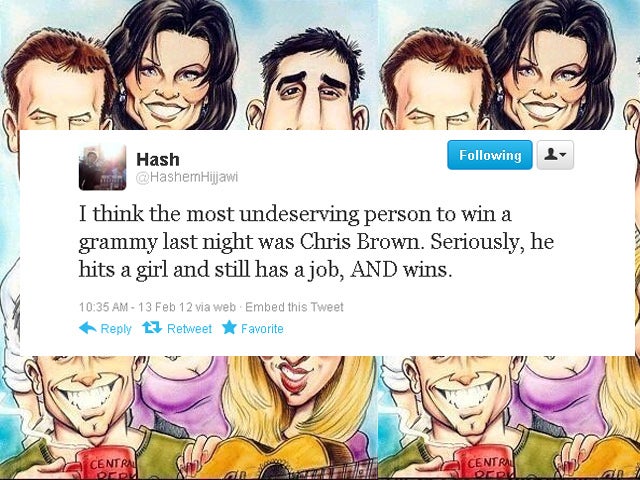
Task: Click the Retweet arrows icon
Action: coord(152,327)
